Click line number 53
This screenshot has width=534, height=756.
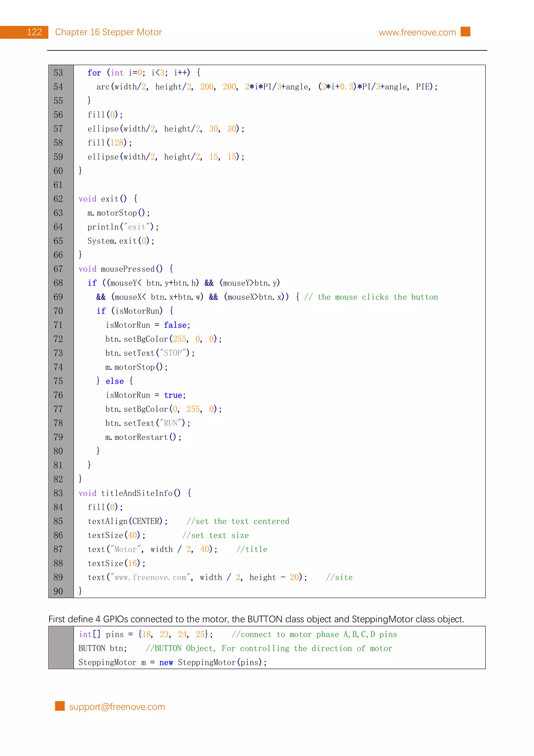click(x=58, y=73)
